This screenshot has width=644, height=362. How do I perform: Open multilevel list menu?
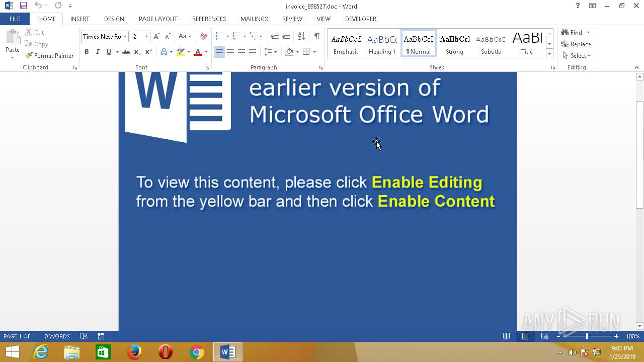255,36
